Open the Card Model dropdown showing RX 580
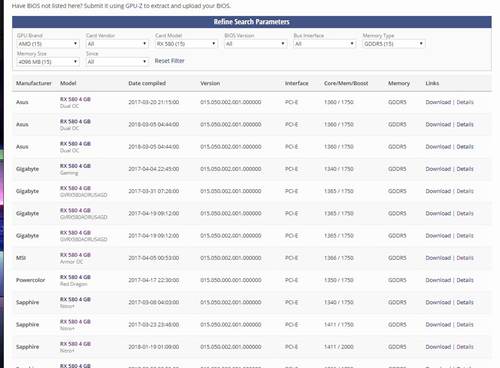 pyautogui.click(x=186, y=44)
